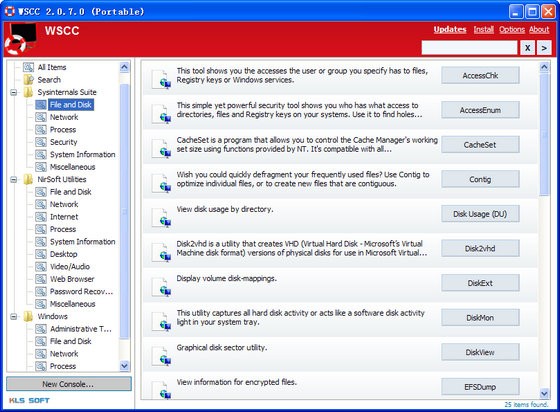Select NirSoft Miscellaneous tree item
560x412 pixels.
coord(72,304)
